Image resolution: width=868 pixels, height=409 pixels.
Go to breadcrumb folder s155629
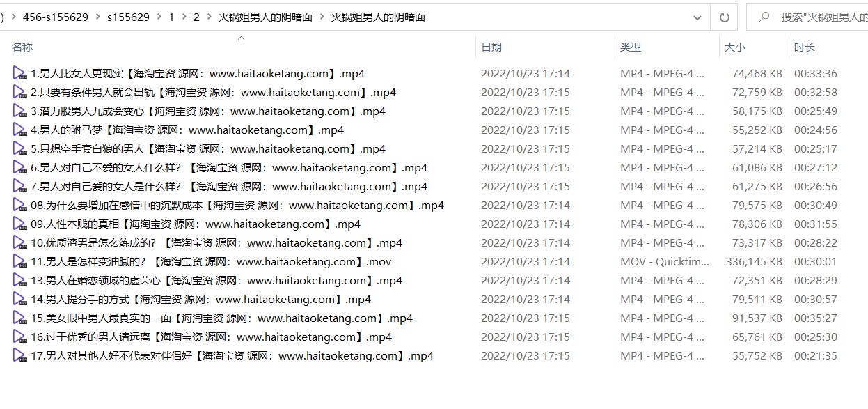pyautogui.click(x=128, y=17)
